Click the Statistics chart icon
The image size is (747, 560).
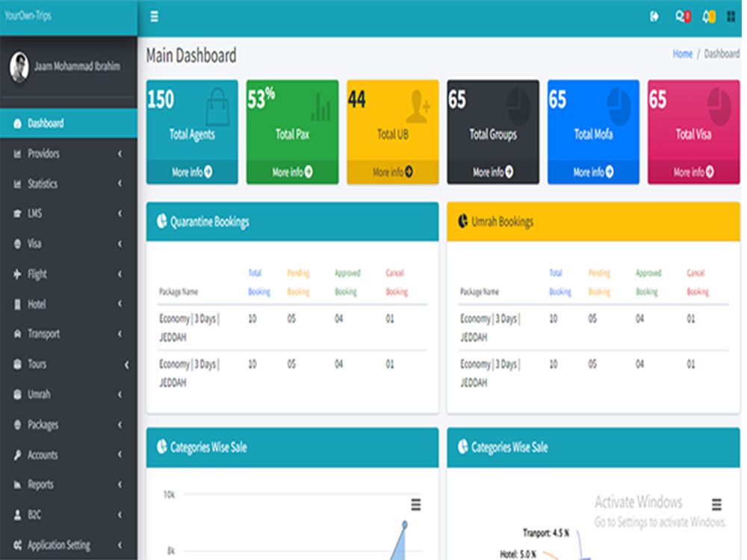tap(17, 184)
